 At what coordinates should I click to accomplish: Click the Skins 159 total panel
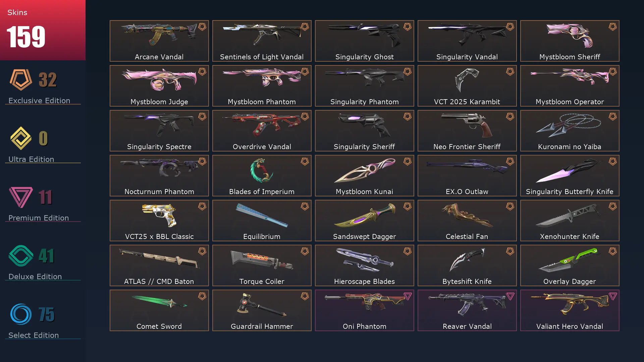[x=43, y=30]
